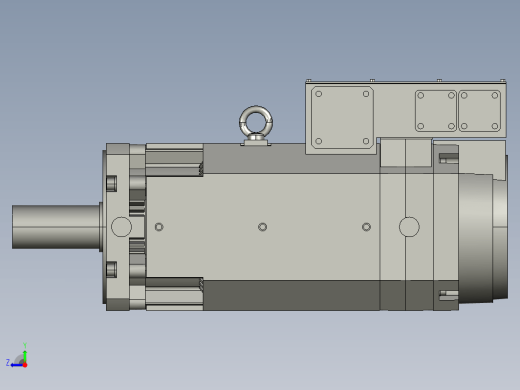The height and width of the screenshot is (390, 520).
Task: Select the motor output shaft
Action: coord(56,227)
